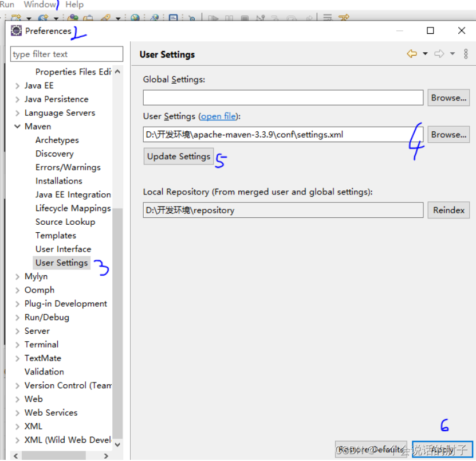Collapse the Maven tree node

coord(17,126)
